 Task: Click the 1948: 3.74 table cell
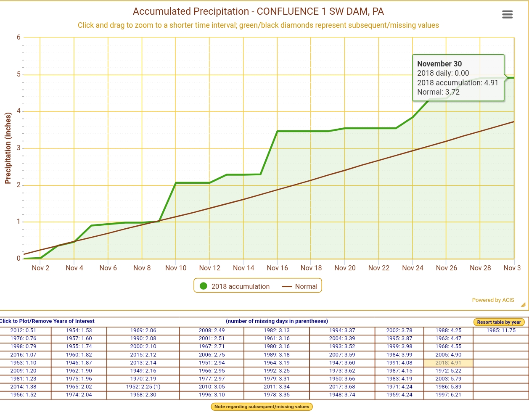pyautogui.click(x=342, y=395)
